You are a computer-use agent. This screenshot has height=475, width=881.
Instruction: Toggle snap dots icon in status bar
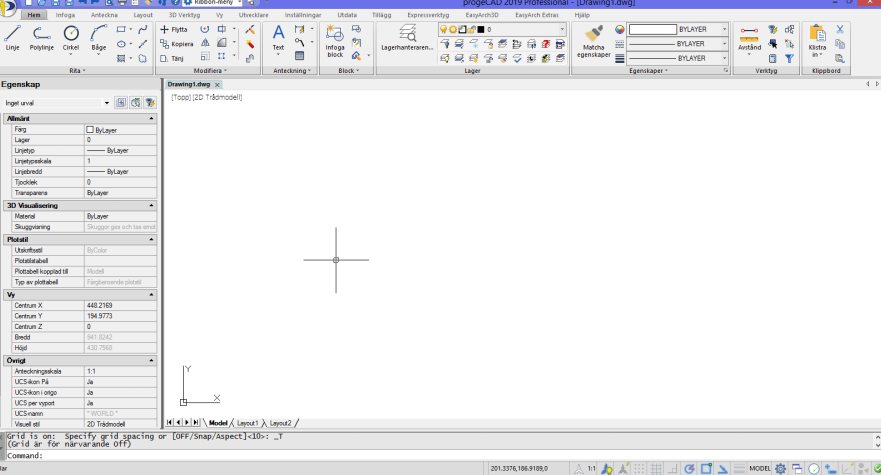tap(639, 468)
